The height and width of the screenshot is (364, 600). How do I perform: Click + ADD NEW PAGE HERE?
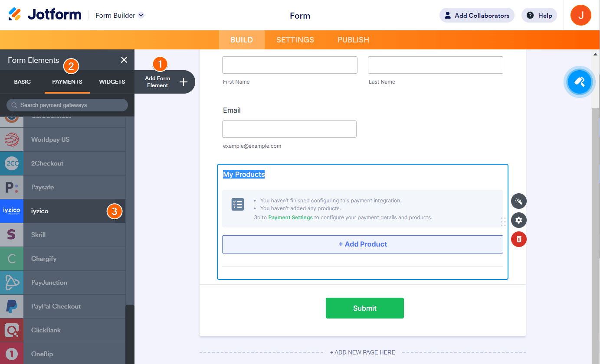tap(363, 352)
